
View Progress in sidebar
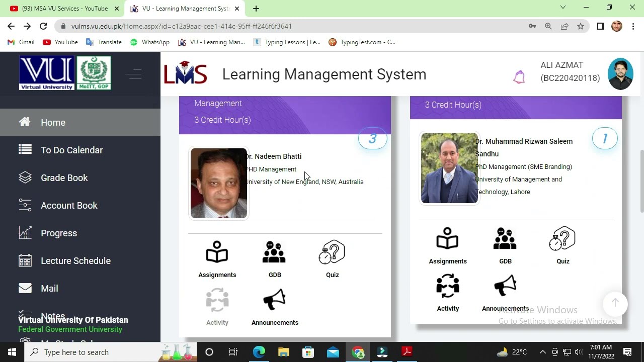80,233
